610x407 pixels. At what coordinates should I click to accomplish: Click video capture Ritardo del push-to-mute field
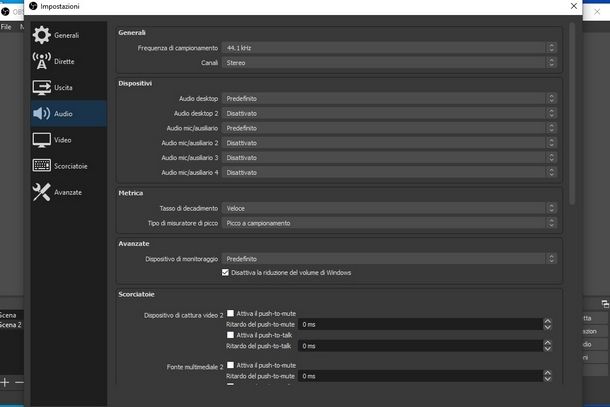coord(420,324)
